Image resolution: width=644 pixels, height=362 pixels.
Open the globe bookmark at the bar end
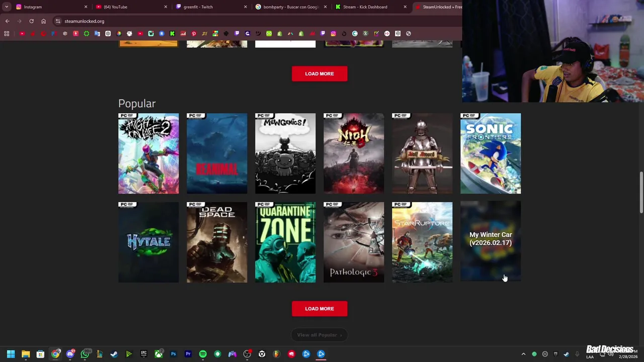408,34
